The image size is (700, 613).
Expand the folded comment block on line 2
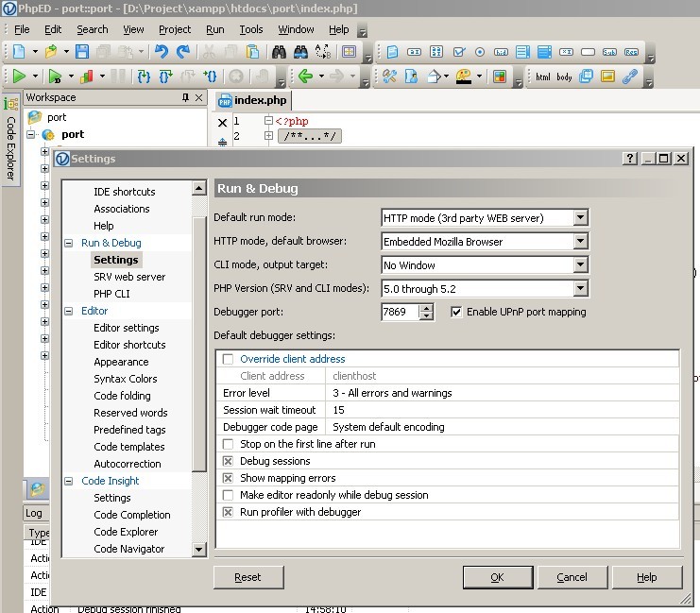[x=268, y=135]
